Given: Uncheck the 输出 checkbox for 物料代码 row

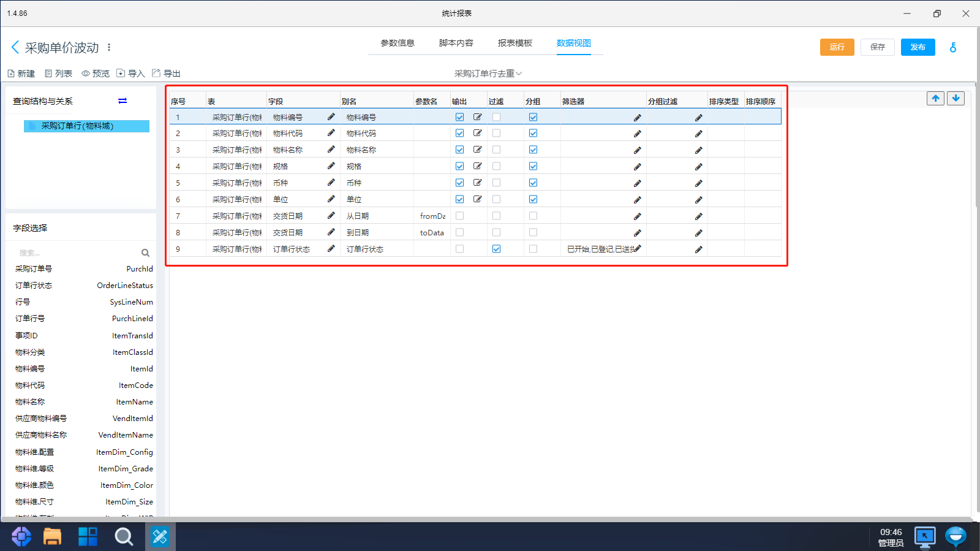Looking at the screenshot, I should pos(459,133).
